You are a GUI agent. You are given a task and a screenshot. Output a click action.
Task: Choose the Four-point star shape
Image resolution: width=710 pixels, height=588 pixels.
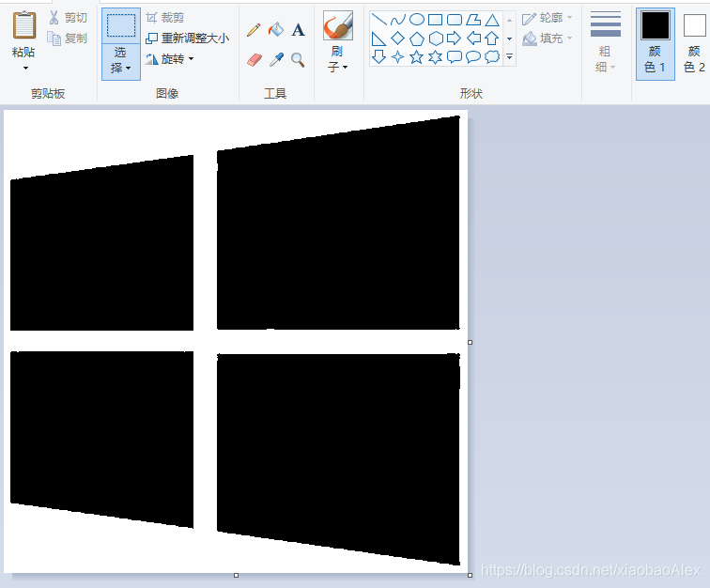(397, 57)
